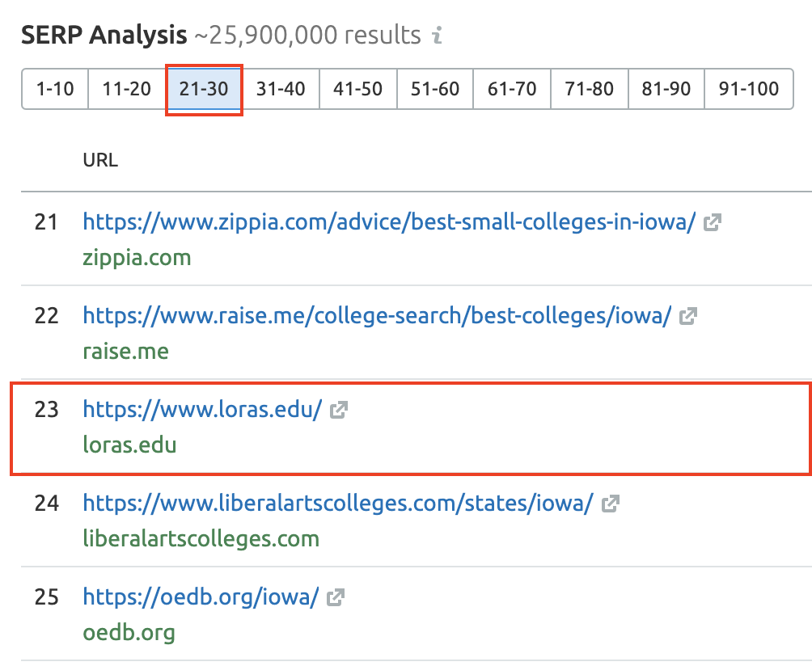
Task: Switch to results 91-100 tab
Action: tap(749, 89)
